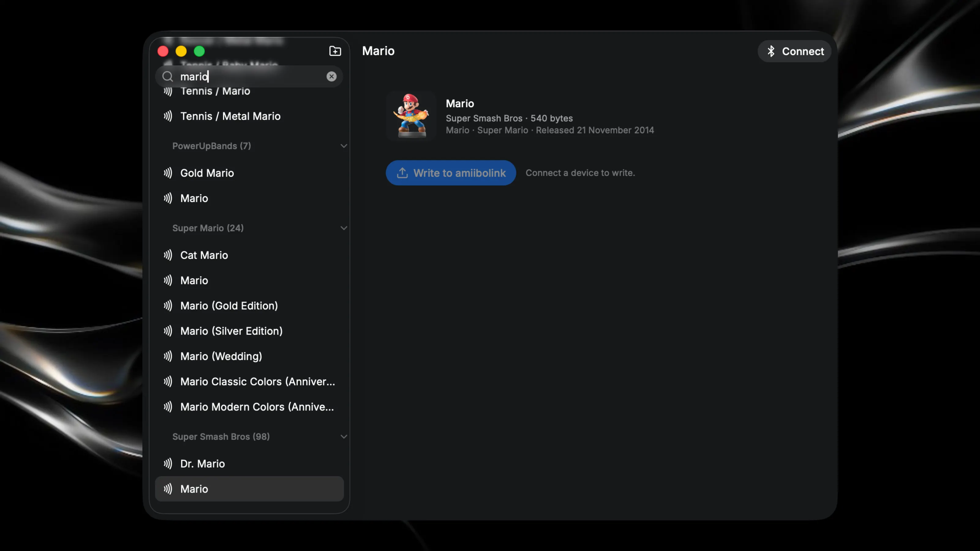Select highlighted Mario under Super Smash Bros

coord(249,489)
